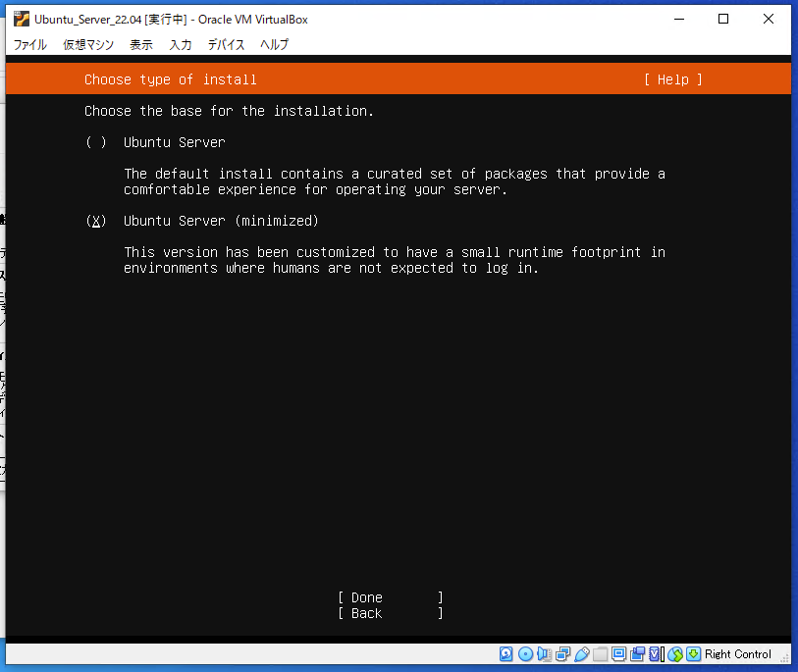
Task: Minimize the VirtualBox window
Action: [679, 19]
